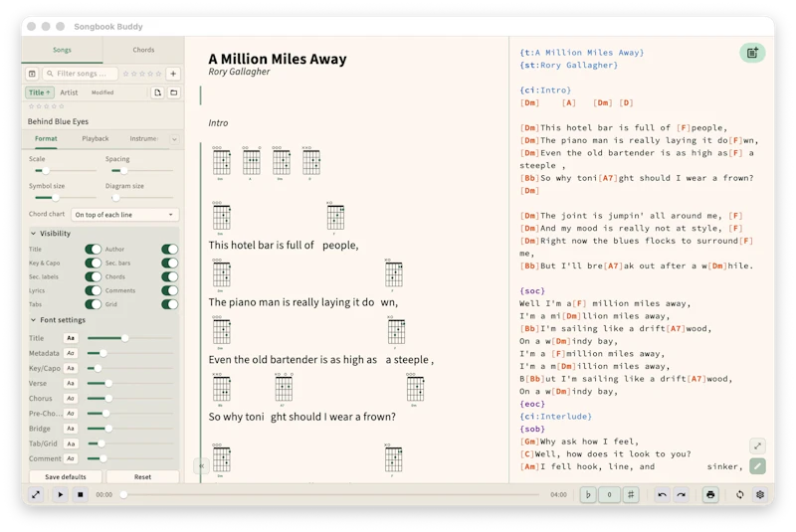Image resolution: width=796 pixels, height=532 pixels.
Task: Click the plus icon to add a song
Action: click(173, 74)
